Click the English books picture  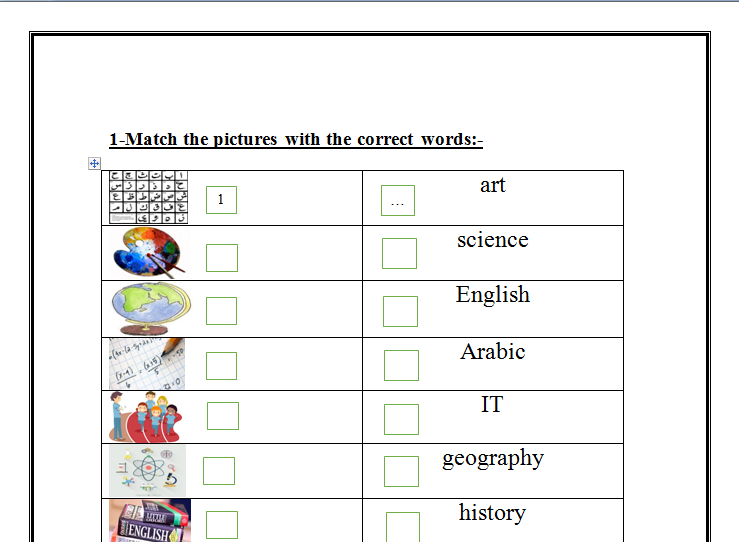pos(149,520)
